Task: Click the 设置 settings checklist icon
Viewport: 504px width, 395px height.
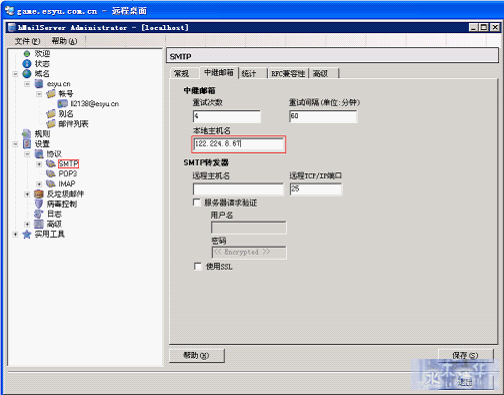Action: [x=27, y=144]
